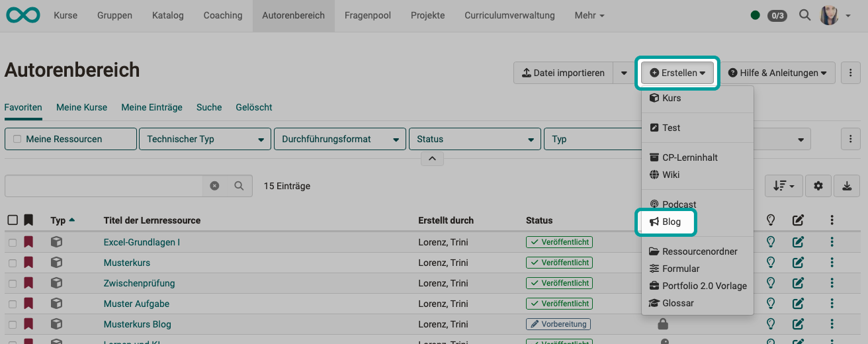Switch to the Meine Kurse tab
Viewport: 868px width, 344px height.
81,107
